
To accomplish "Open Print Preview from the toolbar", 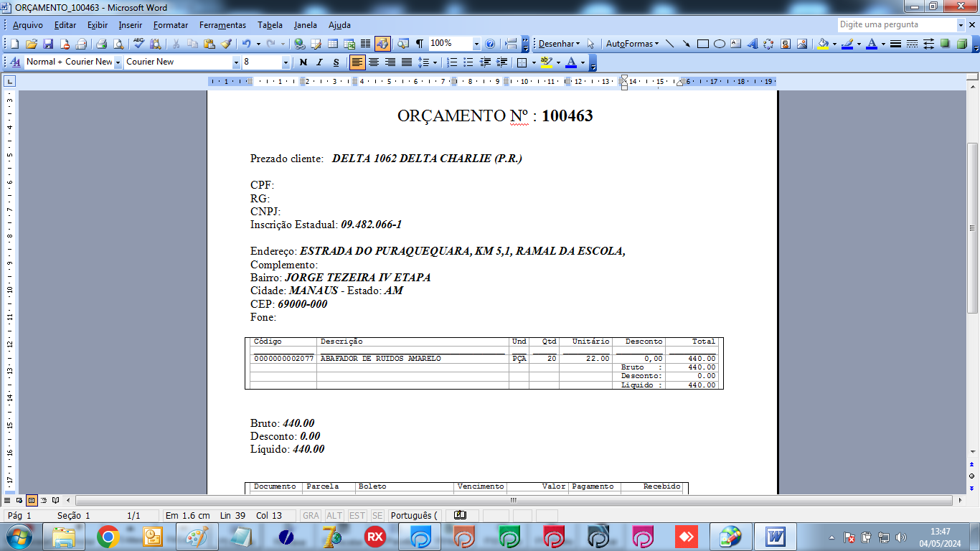I will [118, 44].
